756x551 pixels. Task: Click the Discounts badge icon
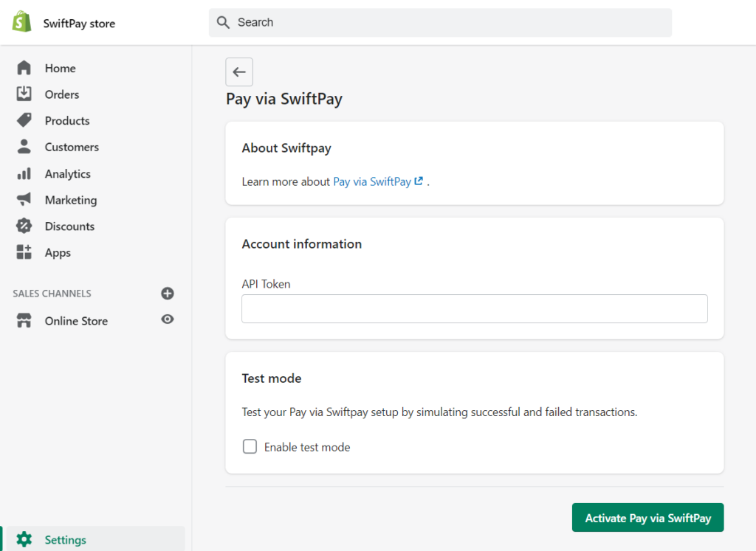click(24, 226)
